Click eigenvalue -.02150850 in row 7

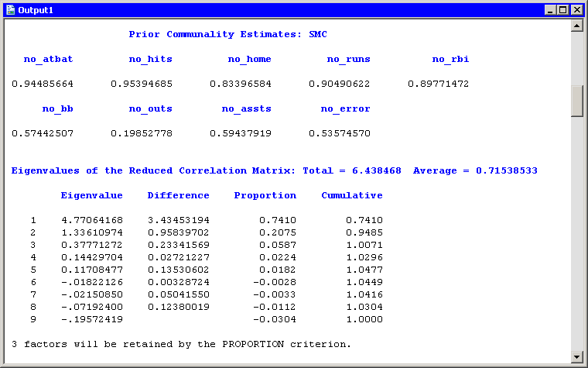tap(92, 294)
